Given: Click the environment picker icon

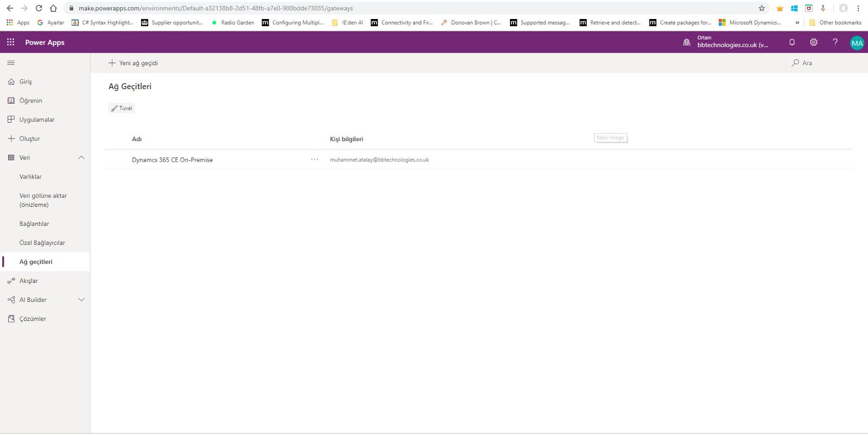Looking at the screenshot, I should pos(687,42).
